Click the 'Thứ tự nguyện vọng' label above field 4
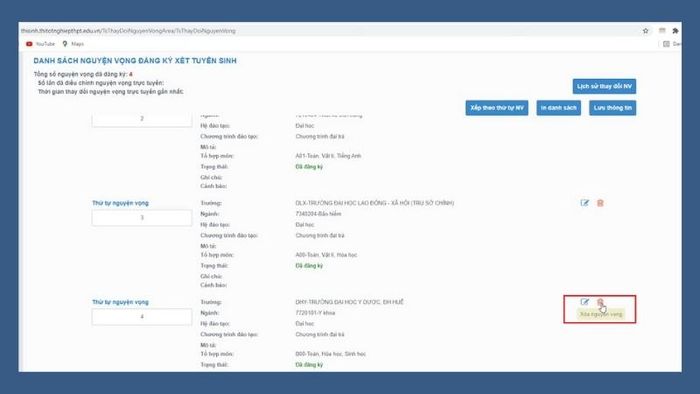The width and height of the screenshot is (700, 394). (x=120, y=302)
